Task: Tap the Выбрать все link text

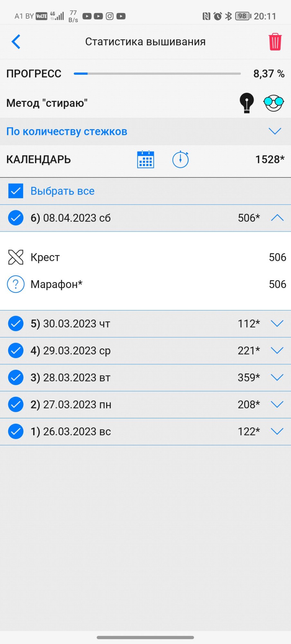Action: 62,191
